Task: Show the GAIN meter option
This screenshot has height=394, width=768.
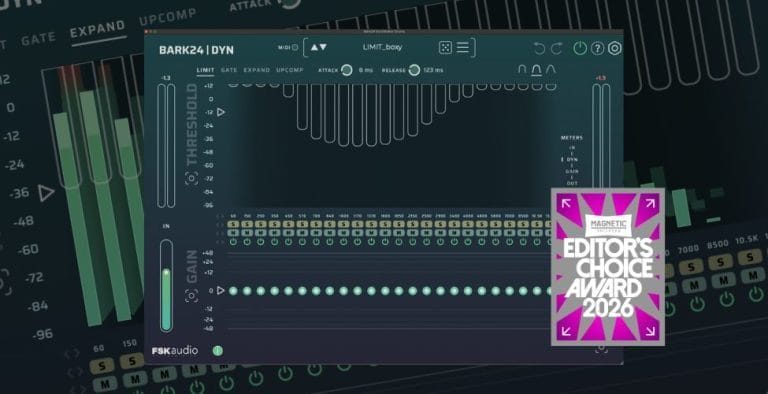Action: [x=572, y=171]
